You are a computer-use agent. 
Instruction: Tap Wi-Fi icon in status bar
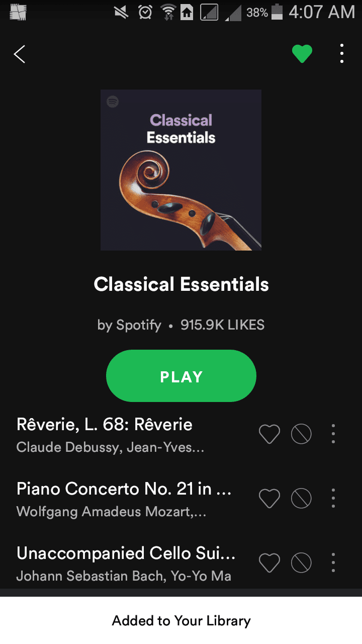(167, 12)
